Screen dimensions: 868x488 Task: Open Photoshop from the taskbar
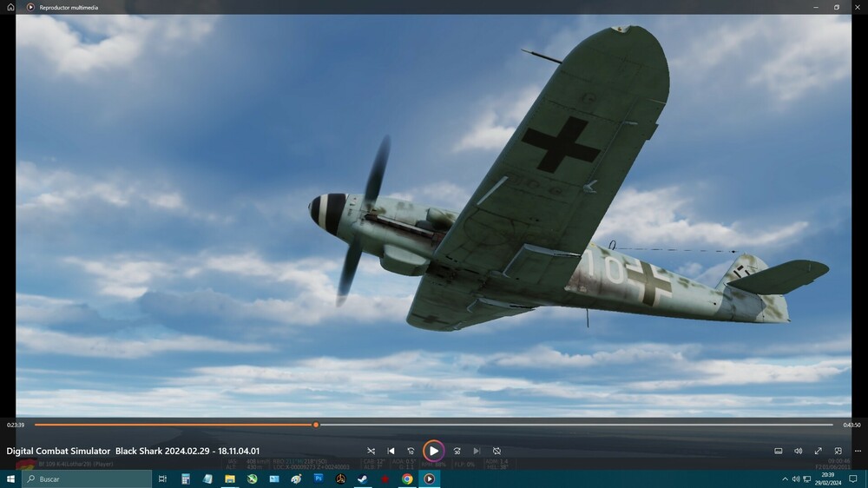tap(319, 479)
